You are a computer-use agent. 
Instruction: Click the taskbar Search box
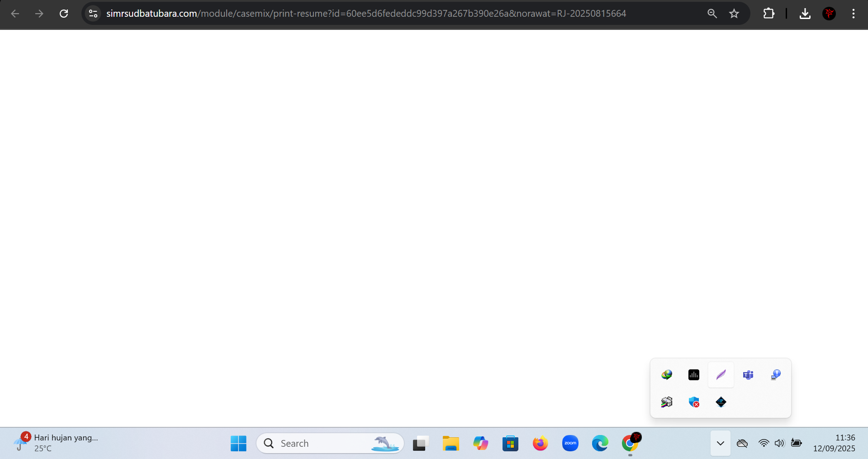330,443
